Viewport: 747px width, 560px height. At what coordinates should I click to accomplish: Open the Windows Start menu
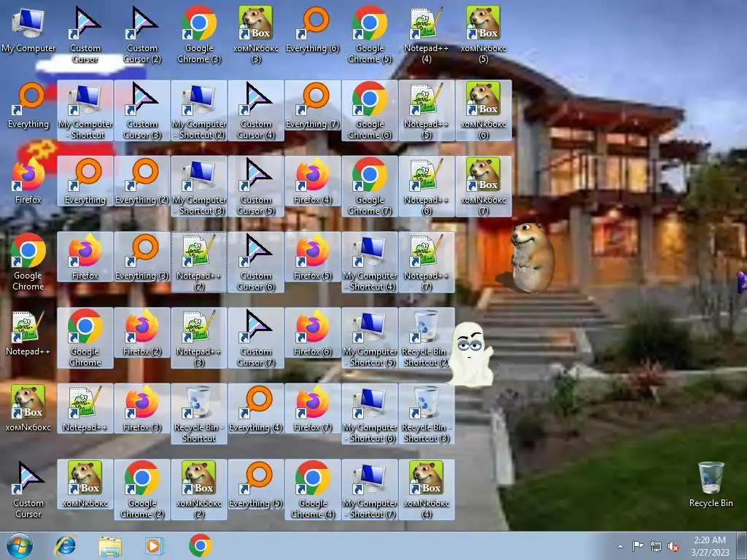click(x=19, y=545)
